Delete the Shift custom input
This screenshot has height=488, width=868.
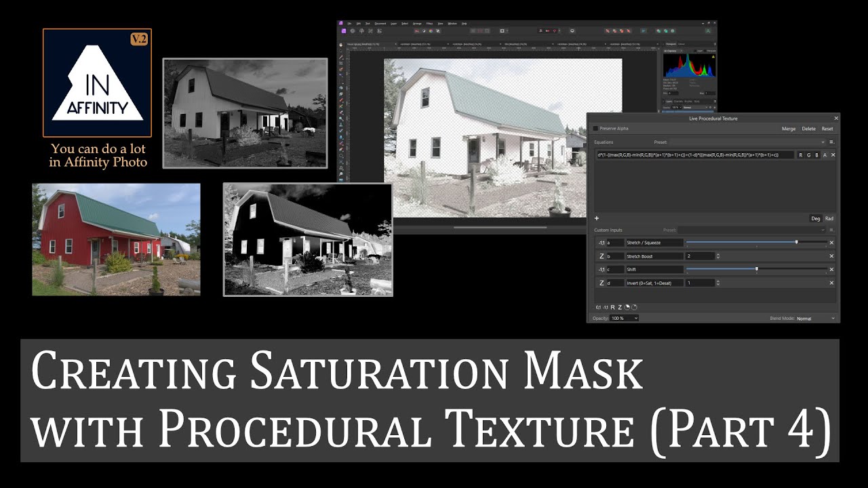click(832, 270)
